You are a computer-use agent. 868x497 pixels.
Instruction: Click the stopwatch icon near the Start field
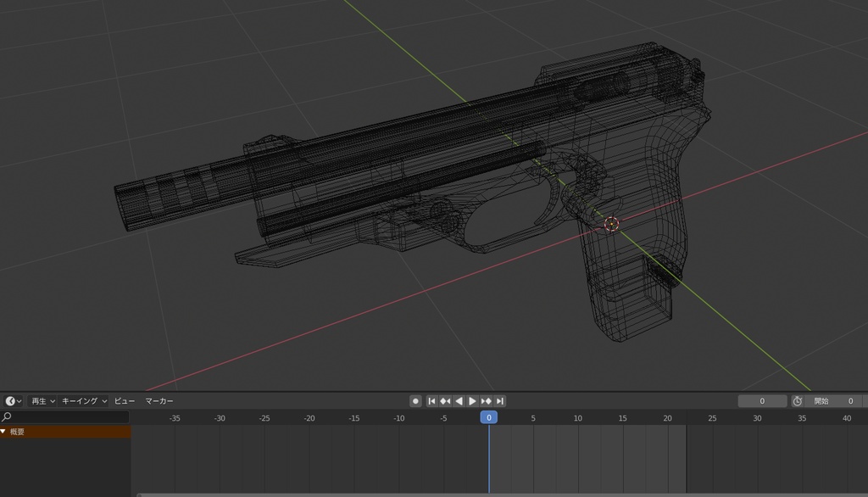(798, 401)
